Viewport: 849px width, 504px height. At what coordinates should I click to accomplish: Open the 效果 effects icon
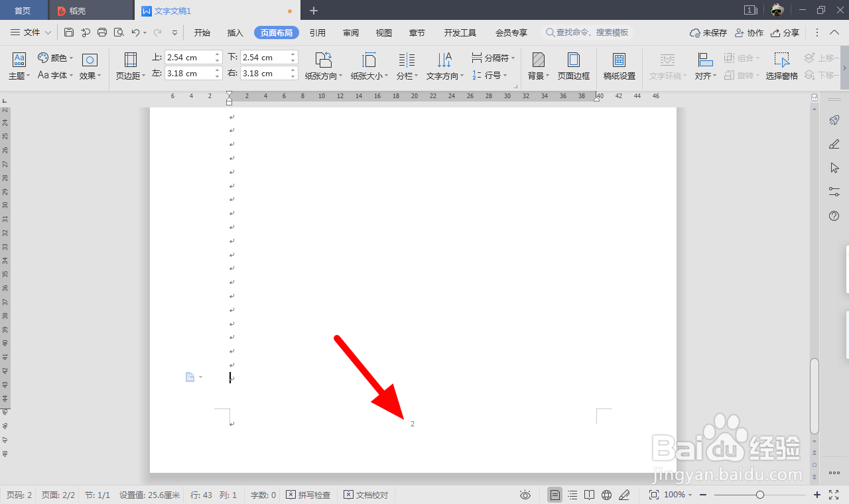coord(90,67)
